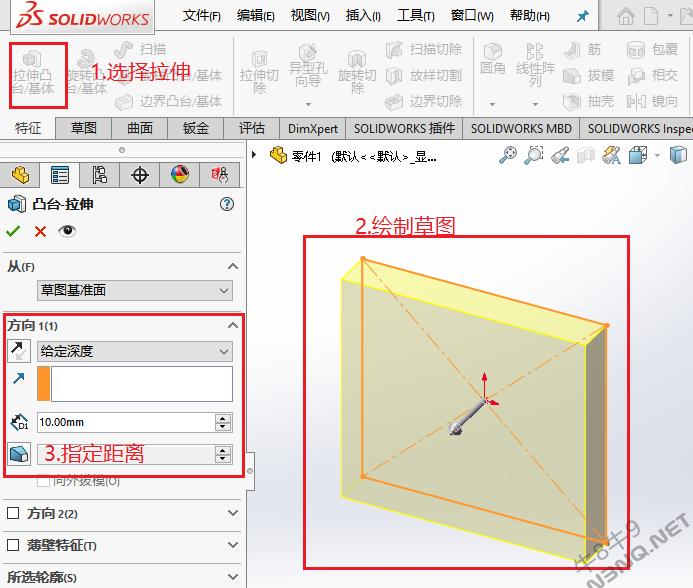Switch to the PropertyManager tab
693x588 pixels.
tap(60, 175)
